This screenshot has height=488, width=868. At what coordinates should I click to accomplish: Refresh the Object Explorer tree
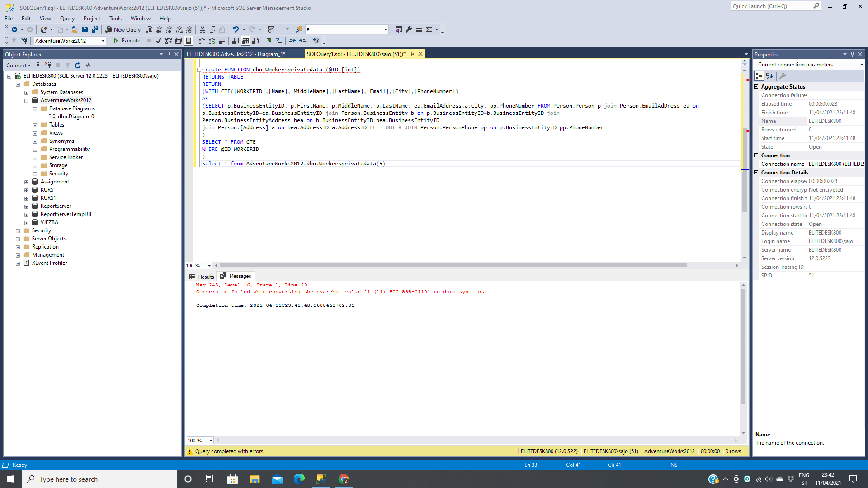point(78,66)
